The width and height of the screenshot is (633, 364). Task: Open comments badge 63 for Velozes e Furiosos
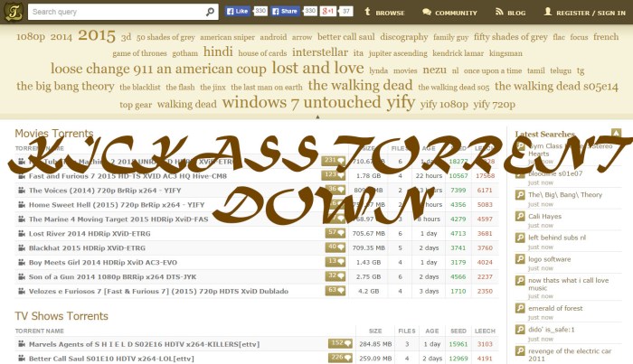point(335,291)
